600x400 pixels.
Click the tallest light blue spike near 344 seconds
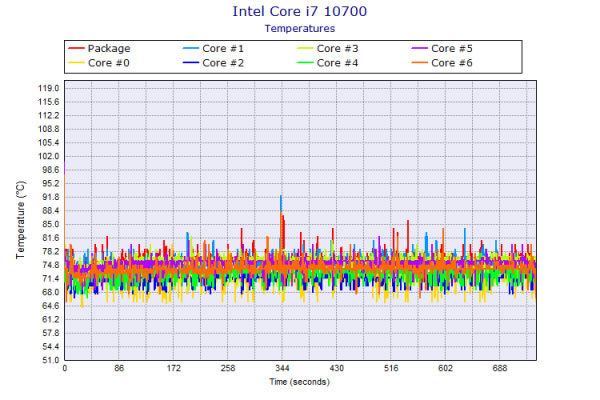click(281, 203)
